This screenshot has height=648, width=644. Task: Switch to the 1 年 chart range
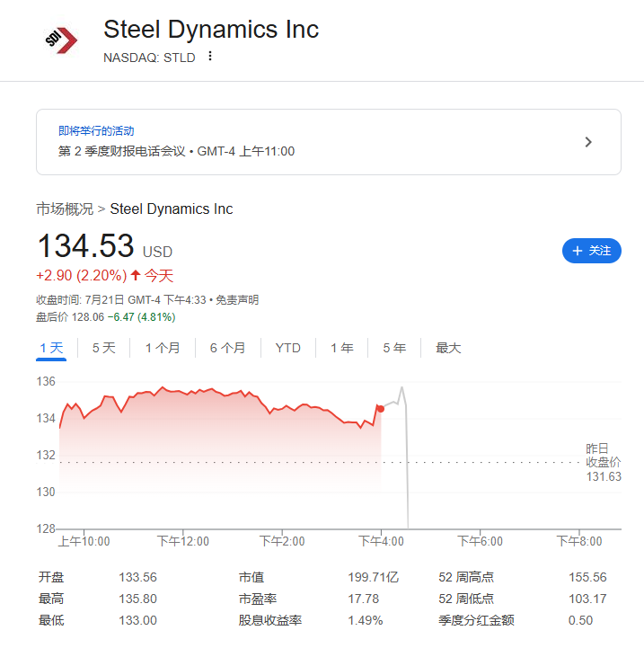click(x=341, y=348)
